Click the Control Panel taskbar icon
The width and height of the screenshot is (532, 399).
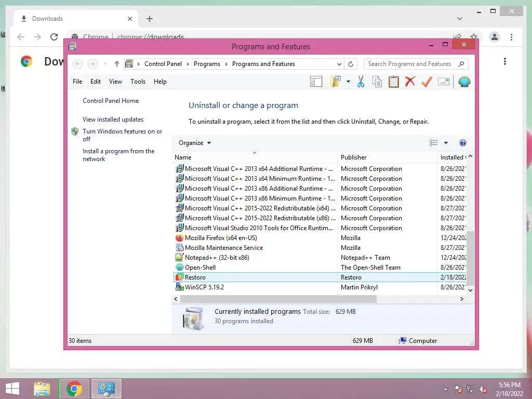pos(106,389)
